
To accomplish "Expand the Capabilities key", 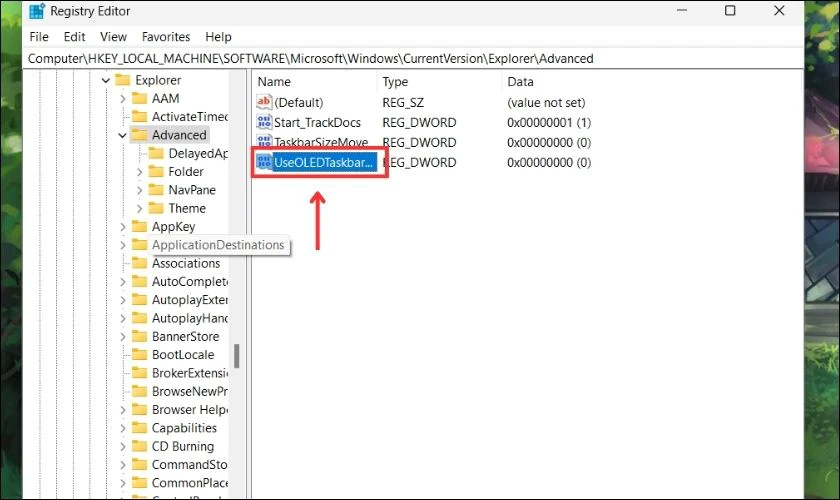I will (x=123, y=428).
